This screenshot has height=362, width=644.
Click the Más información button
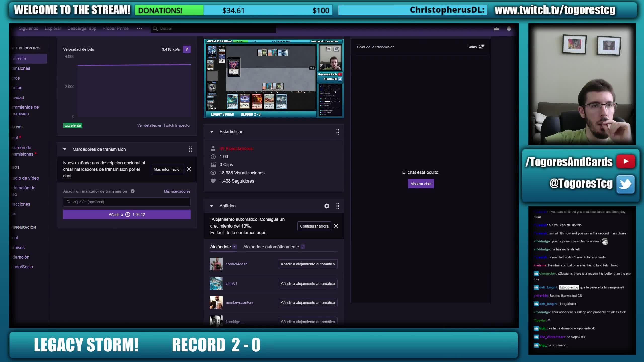[168, 169]
